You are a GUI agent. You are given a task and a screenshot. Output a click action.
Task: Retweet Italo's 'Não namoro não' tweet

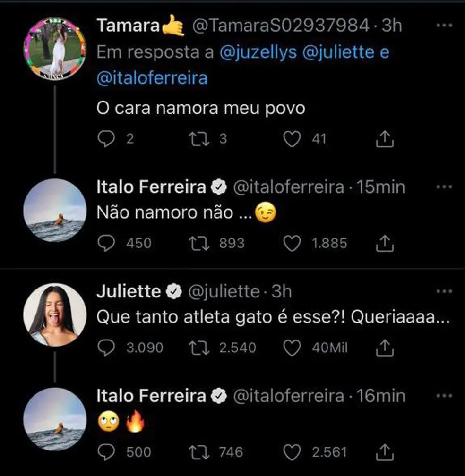pos(197,243)
